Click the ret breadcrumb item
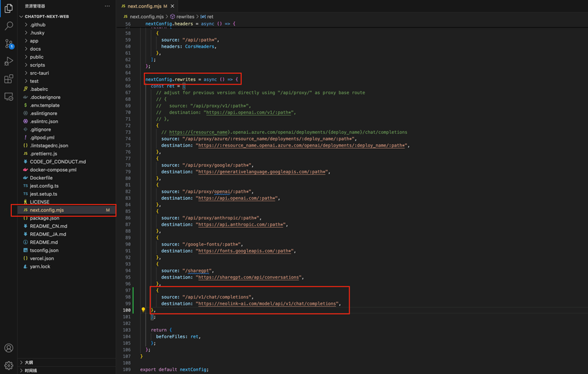588x374 pixels. pos(210,17)
